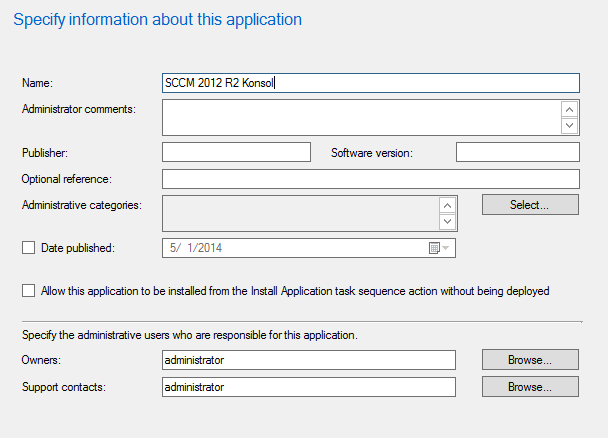Open the calendar dropdown for Date published

(440, 247)
